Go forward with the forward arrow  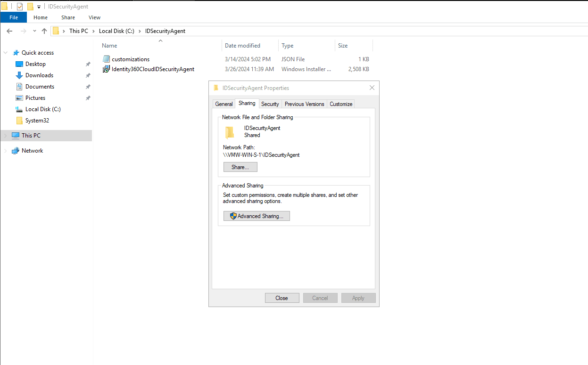24,31
